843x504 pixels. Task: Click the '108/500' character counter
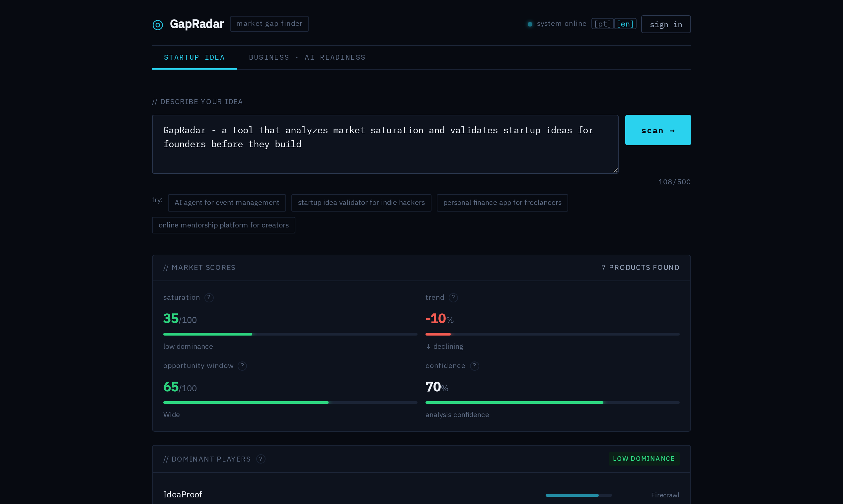674,182
